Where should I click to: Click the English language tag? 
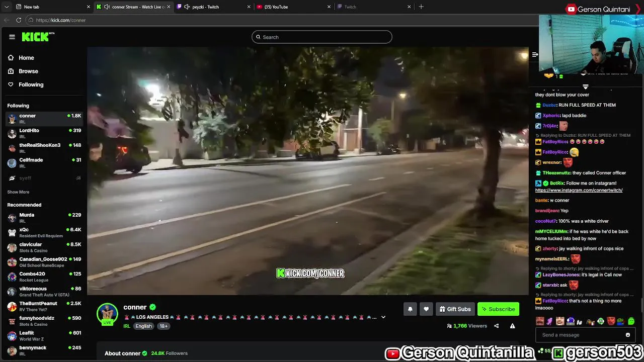[x=143, y=326]
